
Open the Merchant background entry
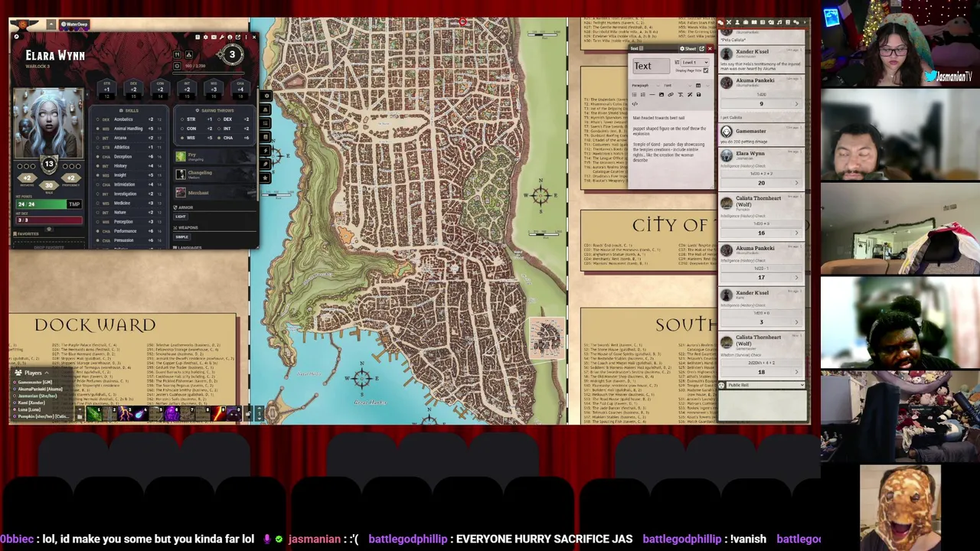click(214, 193)
